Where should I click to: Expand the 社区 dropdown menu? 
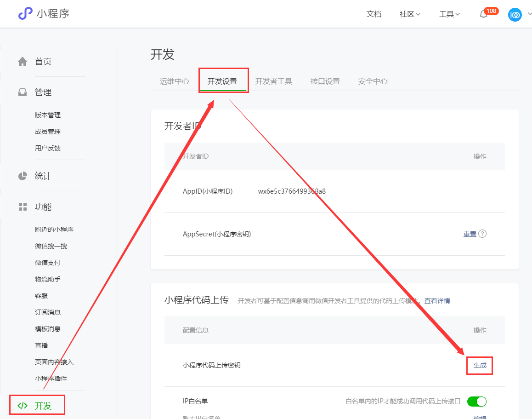(x=410, y=14)
